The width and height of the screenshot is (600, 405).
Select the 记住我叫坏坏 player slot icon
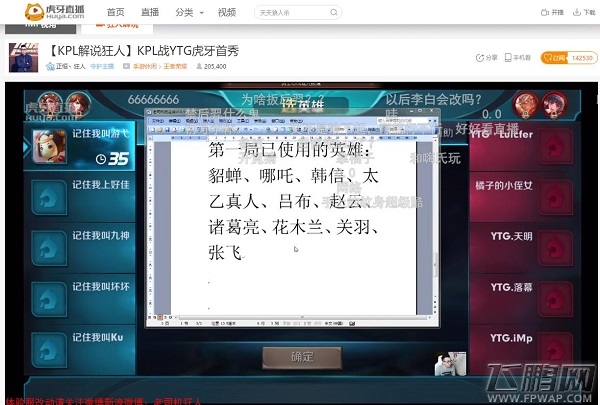point(49,299)
